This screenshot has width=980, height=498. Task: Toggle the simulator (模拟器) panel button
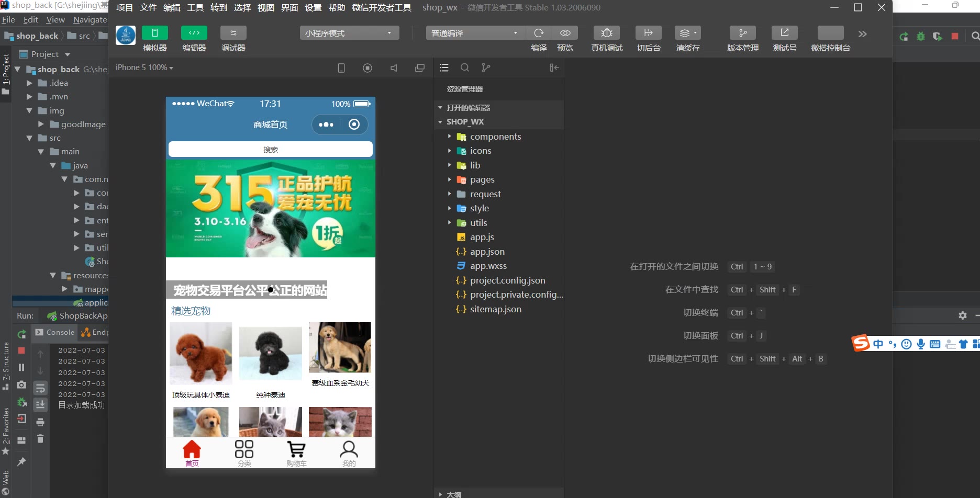[154, 33]
